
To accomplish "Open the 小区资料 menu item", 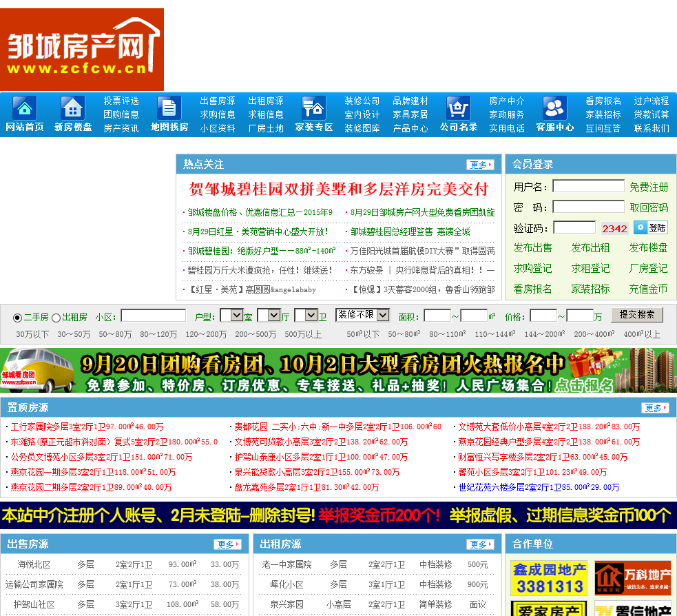I will 217,129.
